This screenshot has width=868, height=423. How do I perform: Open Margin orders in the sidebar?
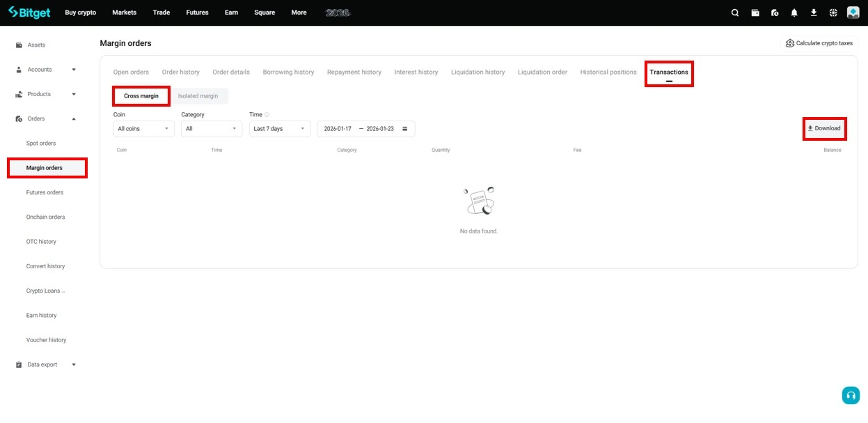click(x=45, y=168)
